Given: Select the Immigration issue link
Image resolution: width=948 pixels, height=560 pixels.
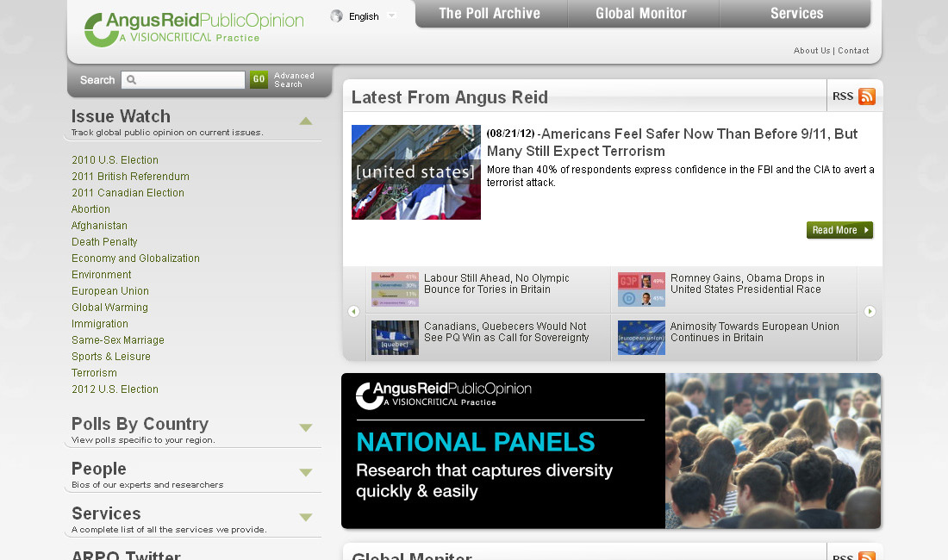Looking at the screenshot, I should (100, 324).
